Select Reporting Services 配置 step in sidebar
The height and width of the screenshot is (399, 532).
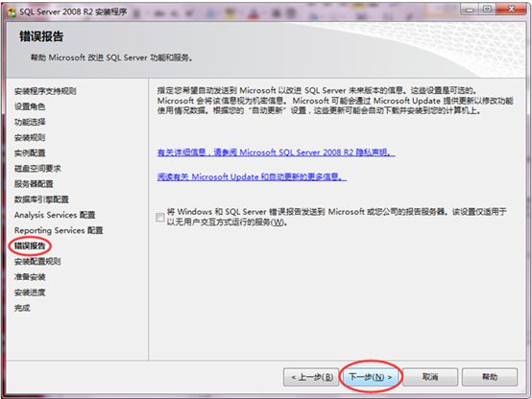click(x=59, y=230)
